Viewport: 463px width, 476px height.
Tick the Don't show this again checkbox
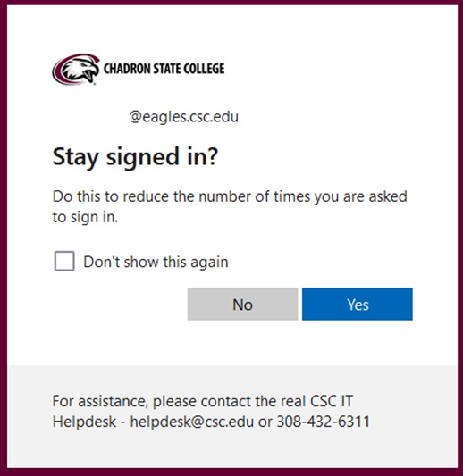pos(64,261)
